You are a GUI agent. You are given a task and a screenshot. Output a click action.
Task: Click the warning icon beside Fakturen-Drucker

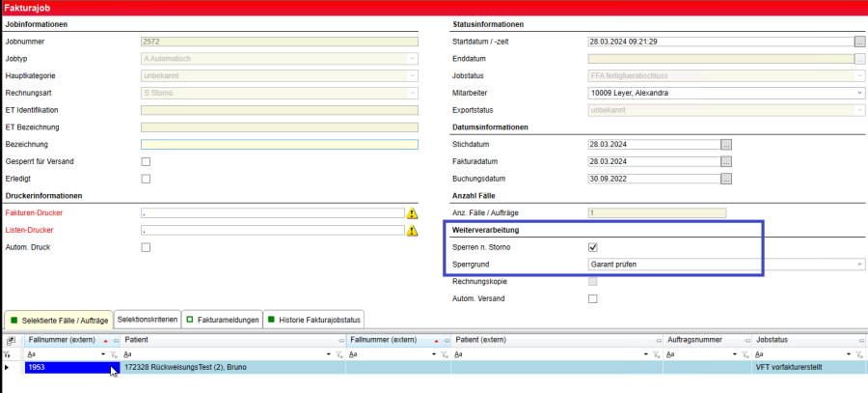click(x=412, y=213)
